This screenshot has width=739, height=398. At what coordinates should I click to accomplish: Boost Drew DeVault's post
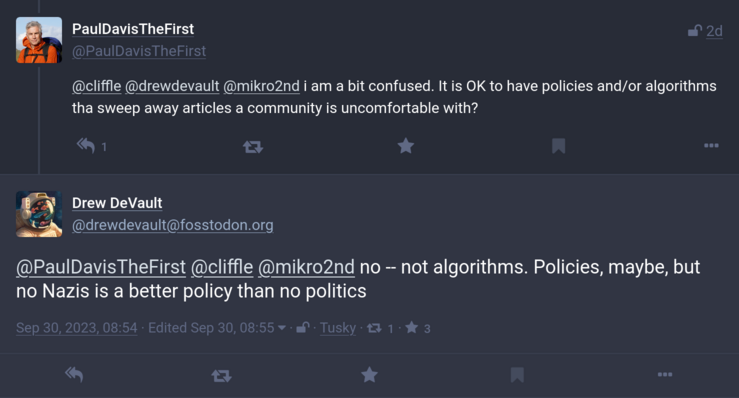click(x=222, y=376)
